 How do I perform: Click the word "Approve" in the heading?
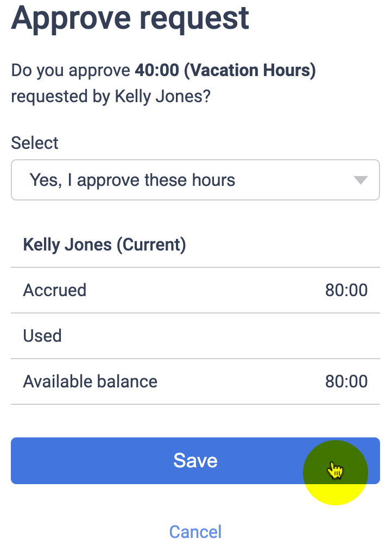tap(70, 17)
